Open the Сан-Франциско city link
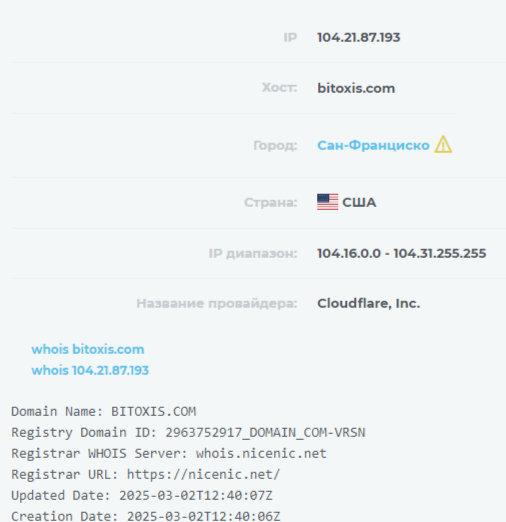The height and width of the screenshot is (522, 506). pos(373,145)
